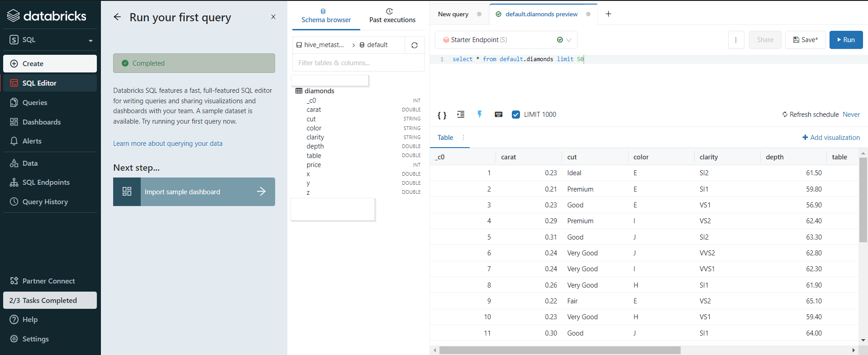The width and height of the screenshot is (868, 355).
Task: Open the keyboard shortcuts icon
Action: point(498,115)
